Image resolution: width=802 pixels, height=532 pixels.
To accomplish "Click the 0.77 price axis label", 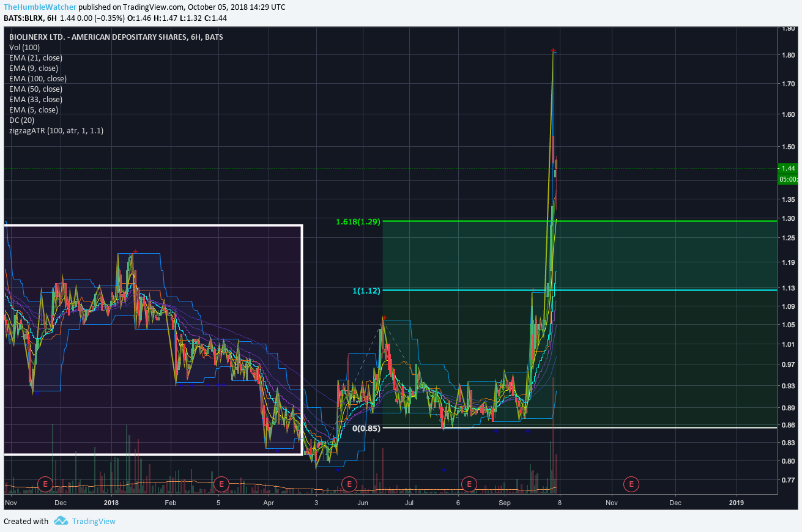I will coord(788,481).
